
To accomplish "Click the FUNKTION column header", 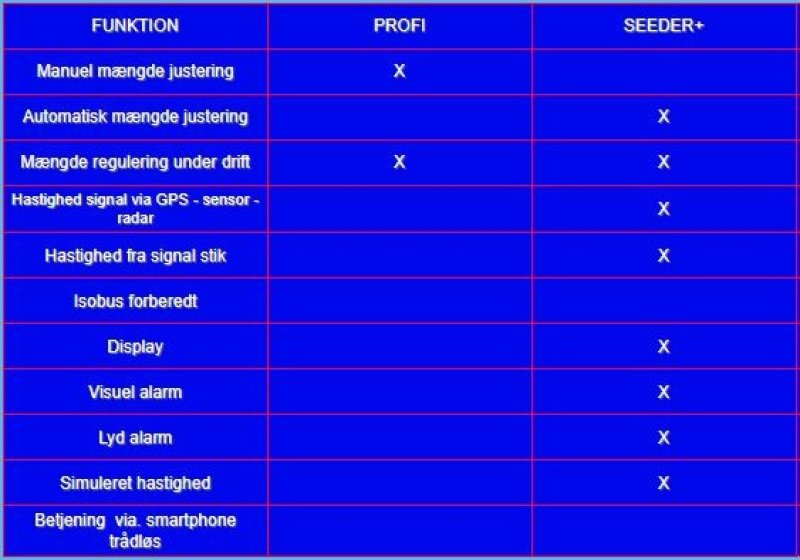I will [135, 26].
